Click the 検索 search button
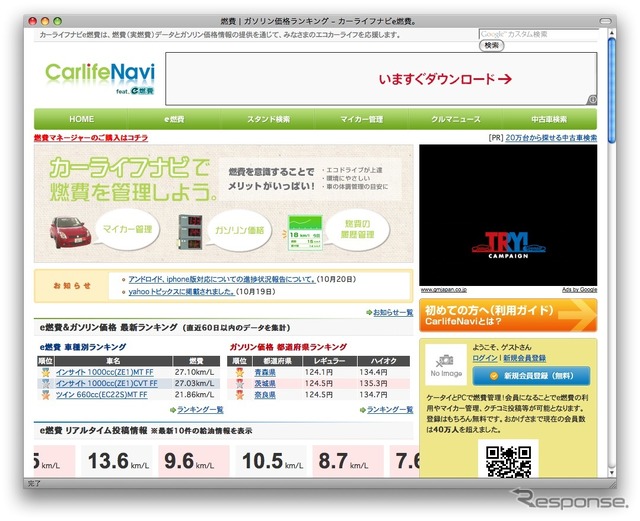The width and height of the screenshot is (640, 521). point(491,45)
